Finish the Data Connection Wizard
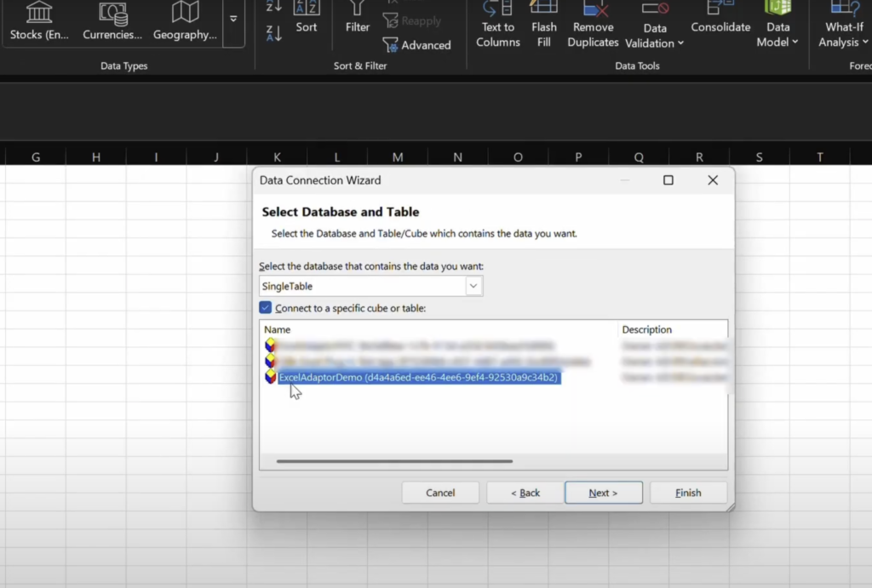Screen dimensions: 872x588 [x=688, y=493]
